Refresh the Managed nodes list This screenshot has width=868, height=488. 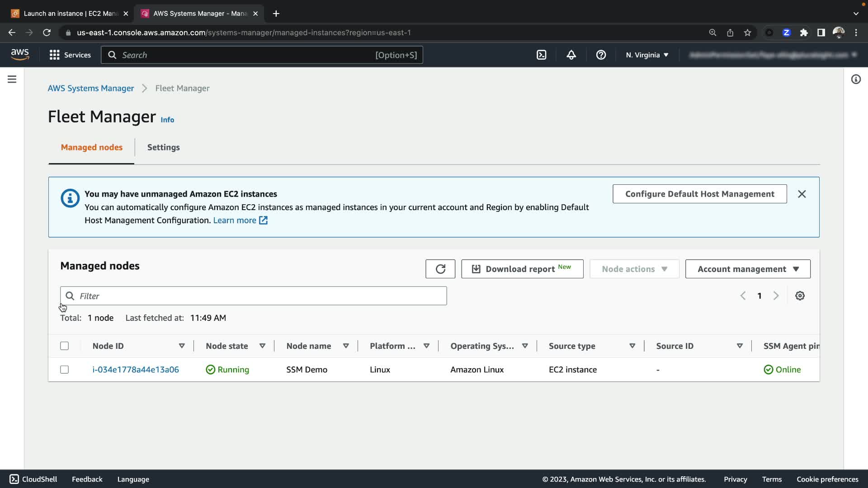click(x=440, y=269)
